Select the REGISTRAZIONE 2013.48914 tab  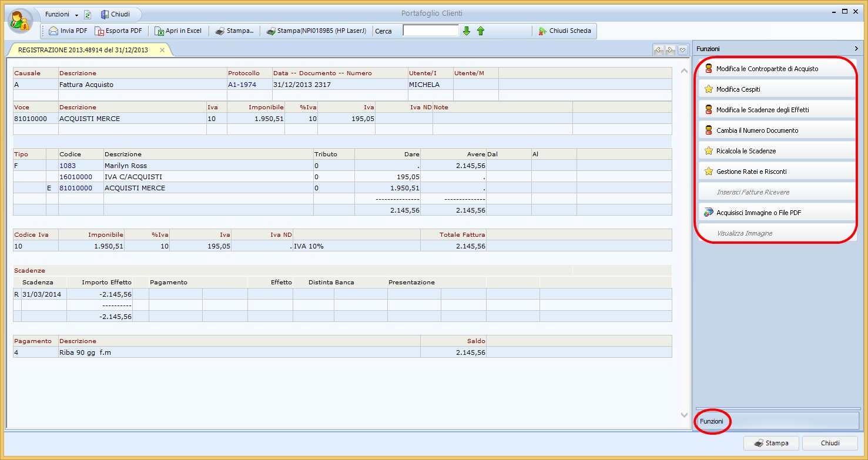pyautogui.click(x=83, y=50)
